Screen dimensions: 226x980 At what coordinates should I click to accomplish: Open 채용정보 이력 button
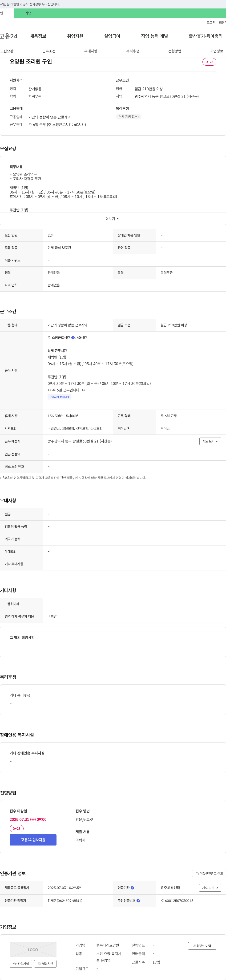click(202, 946)
